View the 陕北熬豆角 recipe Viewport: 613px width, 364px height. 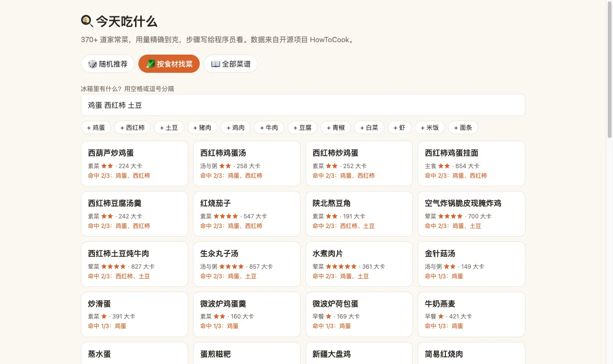(359, 214)
